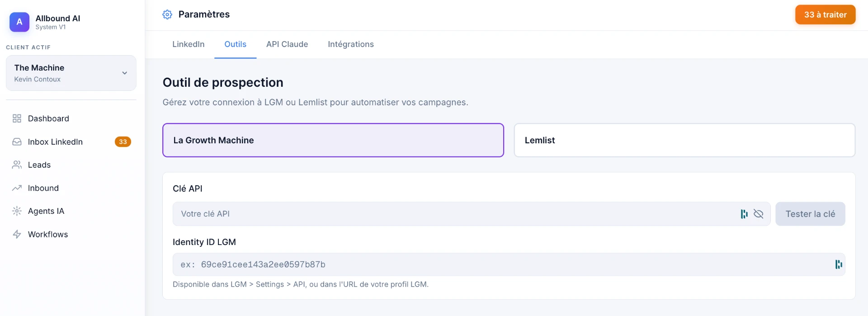Open the Intégrations tab

point(351,44)
